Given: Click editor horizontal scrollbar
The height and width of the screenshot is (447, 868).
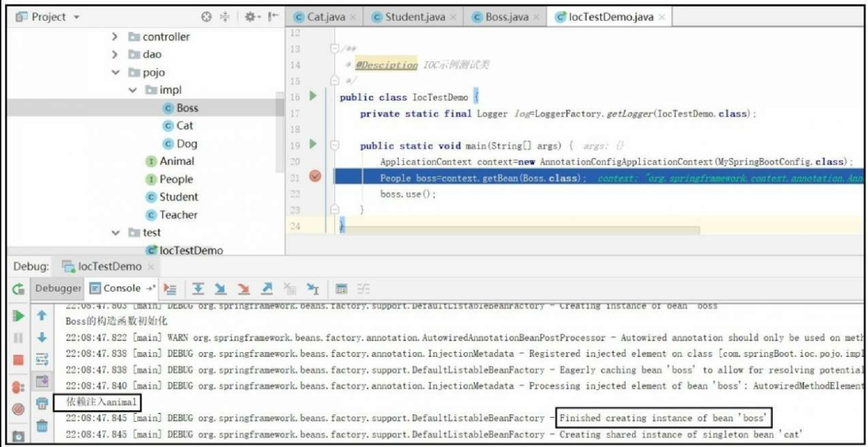Looking at the screenshot, I should coord(523,229).
